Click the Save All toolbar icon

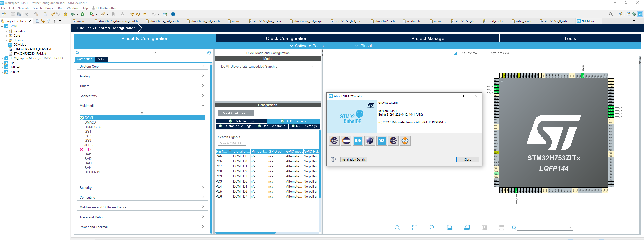coord(19,14)
